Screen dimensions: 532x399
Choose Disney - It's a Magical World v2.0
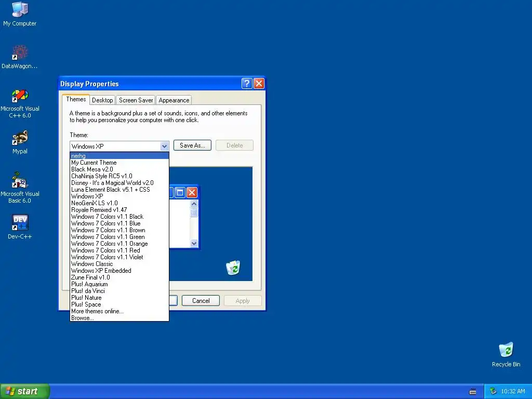pyautogui.click(x=119, y=183)
